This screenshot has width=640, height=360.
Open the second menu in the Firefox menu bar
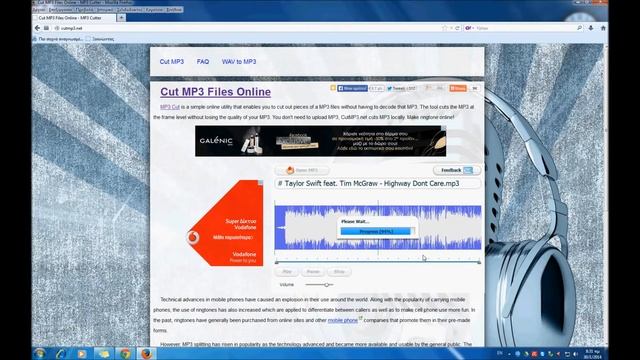tap(60, 9)
